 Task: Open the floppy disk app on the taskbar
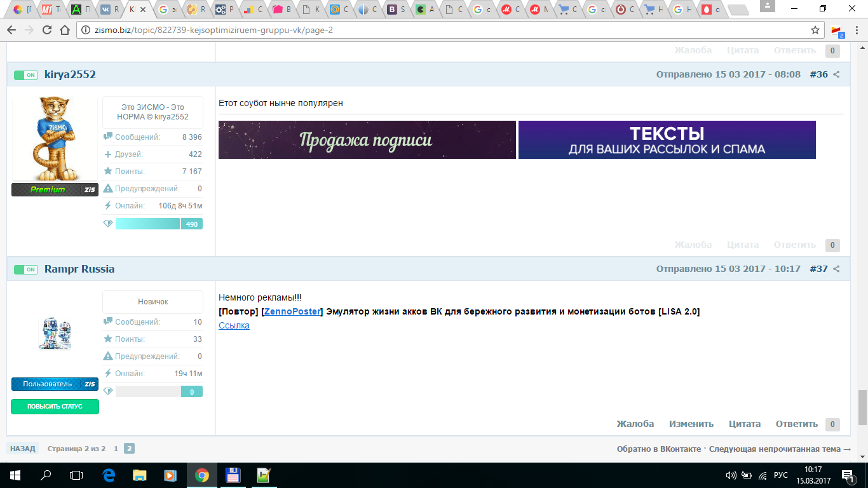click(x=233, y=475)
